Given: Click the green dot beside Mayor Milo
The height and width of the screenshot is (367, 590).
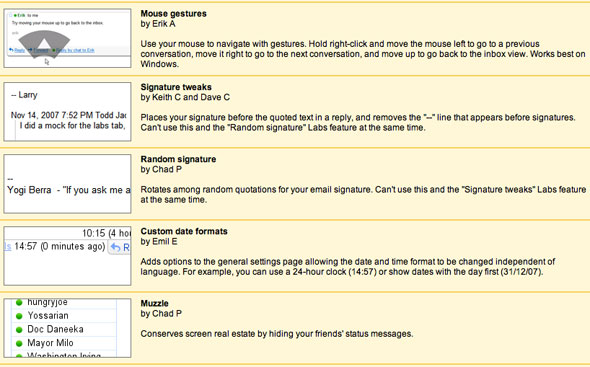Looking at the screenshot, I should [x=19, y=343].
